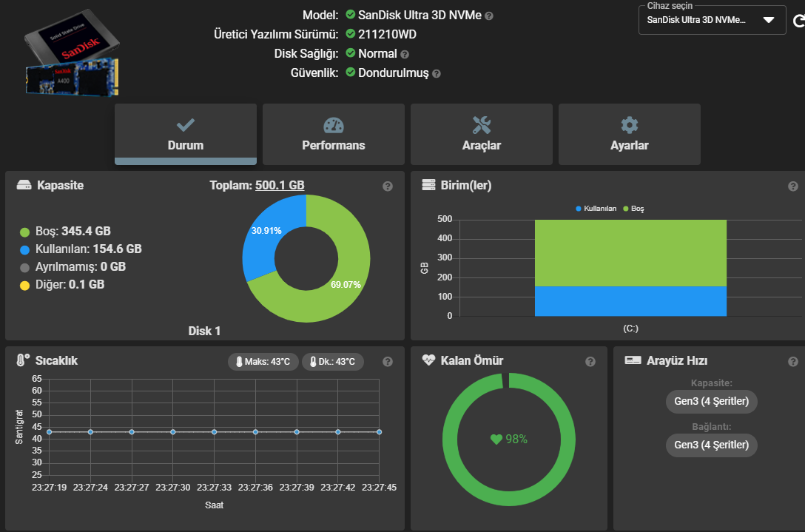Click the blue Kullanılan legend dot in Kapasite
The height and width of the screenshot is (532, 805).
[24, 250]
